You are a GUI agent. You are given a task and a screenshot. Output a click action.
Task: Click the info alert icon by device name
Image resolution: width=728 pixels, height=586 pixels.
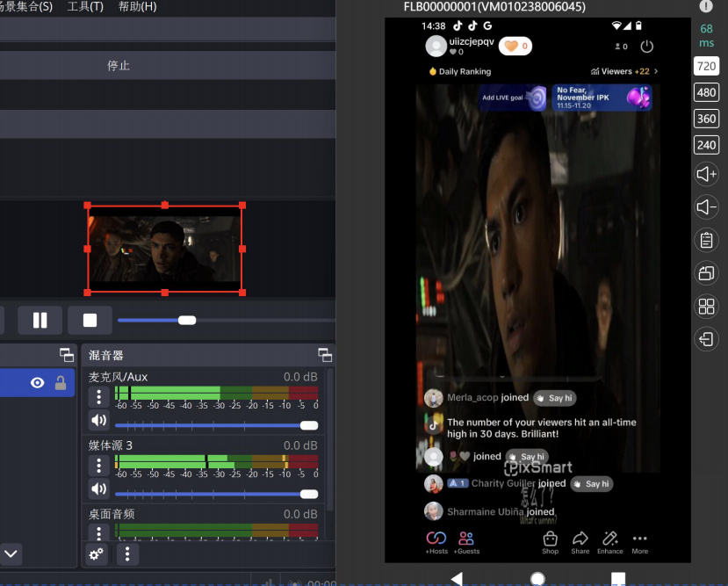706,6
